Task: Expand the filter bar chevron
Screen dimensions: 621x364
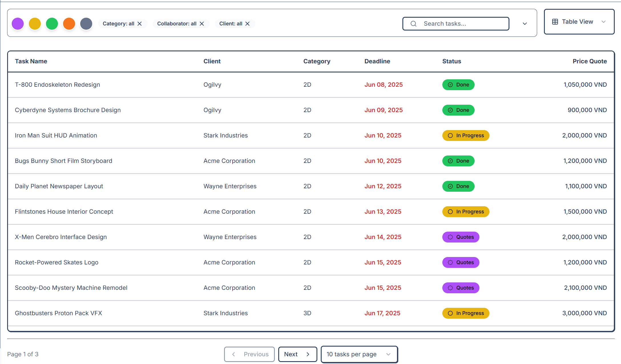Action: pos(525,24)
